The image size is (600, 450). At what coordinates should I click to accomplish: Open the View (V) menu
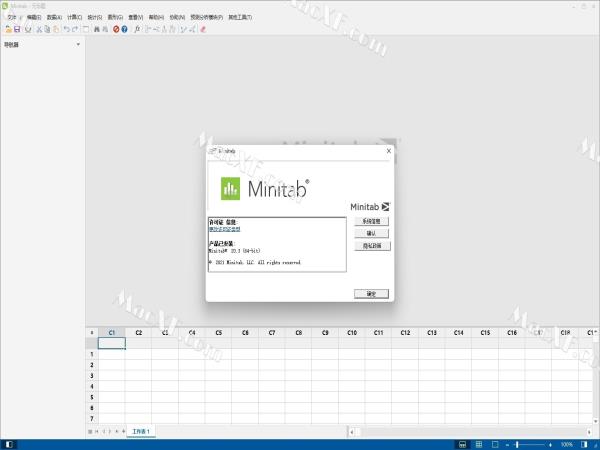pyautogui.click(x=135, y=17)
